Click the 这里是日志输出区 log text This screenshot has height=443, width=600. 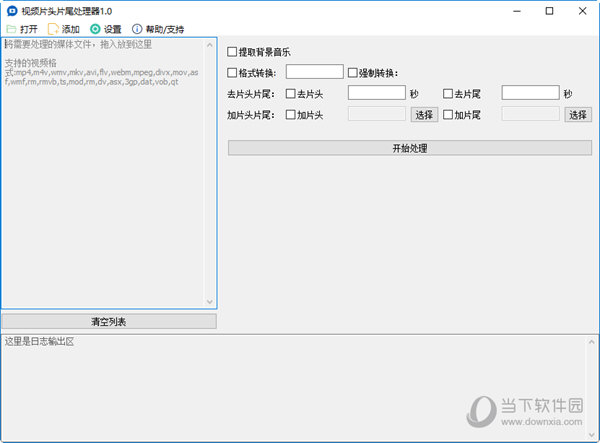click(39, 341)
